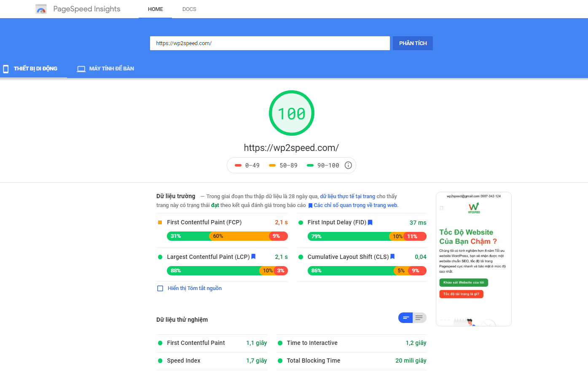Switch lab data to expanded list view
The image size is (588, 374).
(419, 318)
